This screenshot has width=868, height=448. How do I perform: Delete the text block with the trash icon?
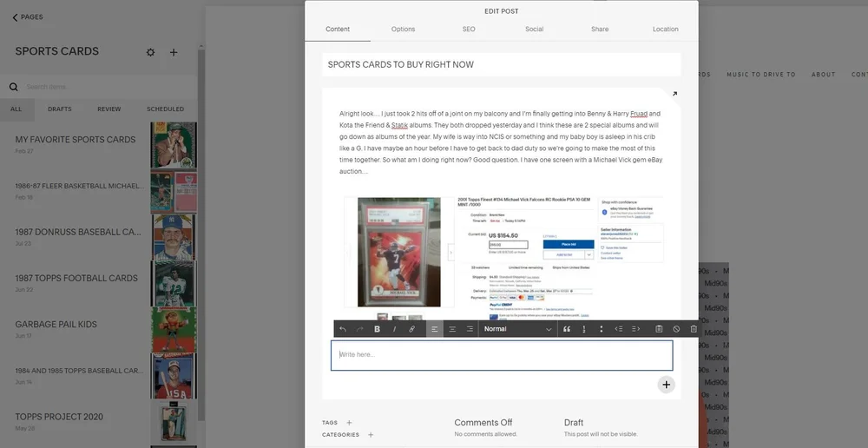694,329
